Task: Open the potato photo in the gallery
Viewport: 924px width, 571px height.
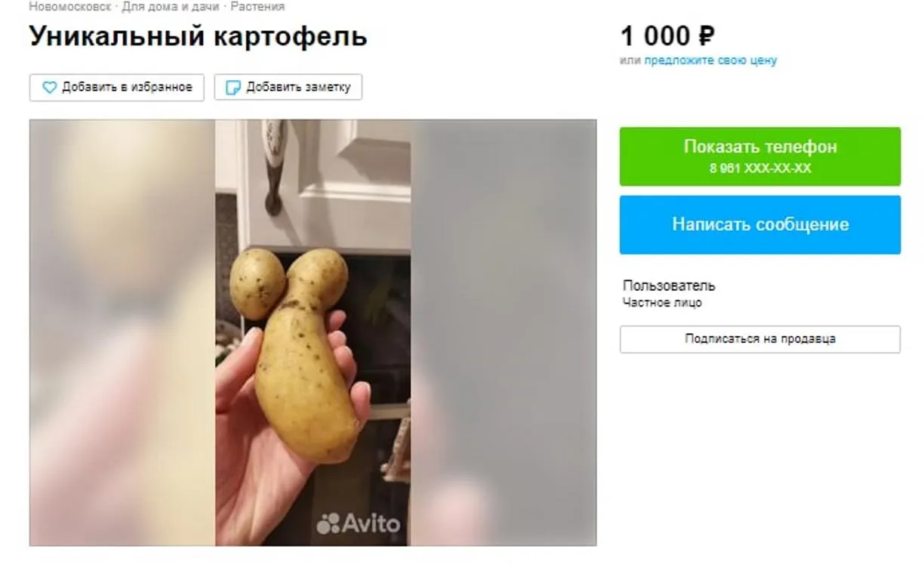Action: (x=313, y=332)
